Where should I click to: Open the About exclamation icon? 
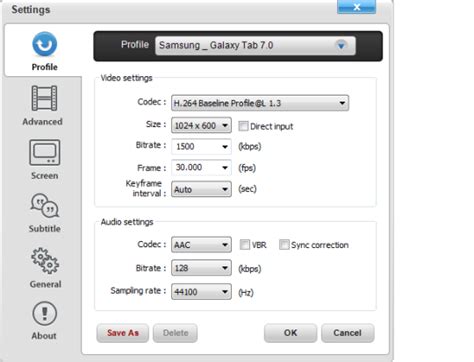tap(44, 314)
